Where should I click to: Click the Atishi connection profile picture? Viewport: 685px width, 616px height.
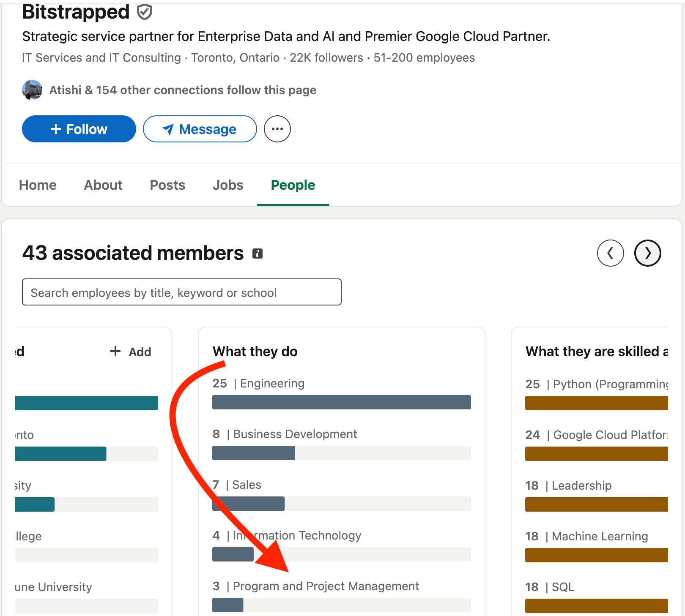pyautogui.click(x=32, y=90)
